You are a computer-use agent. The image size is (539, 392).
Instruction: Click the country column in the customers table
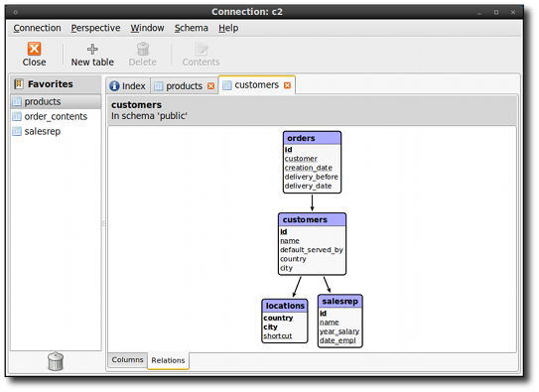(293, 259)
